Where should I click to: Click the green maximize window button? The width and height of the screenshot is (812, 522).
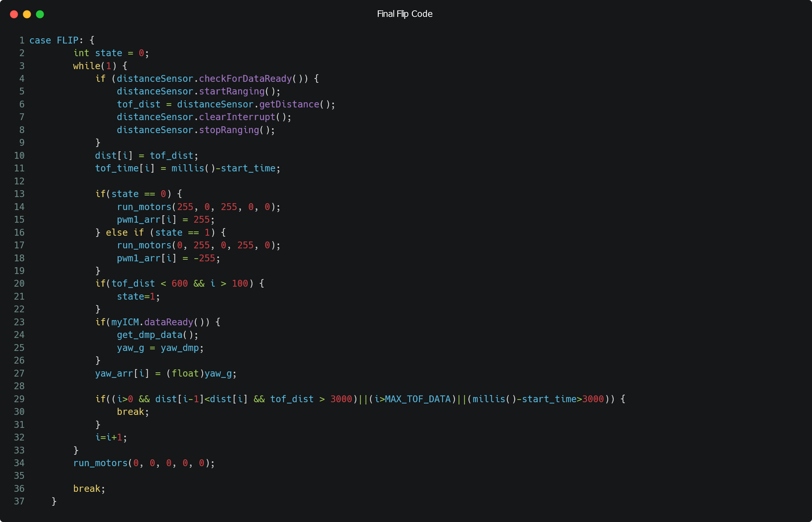coord(40,14)
